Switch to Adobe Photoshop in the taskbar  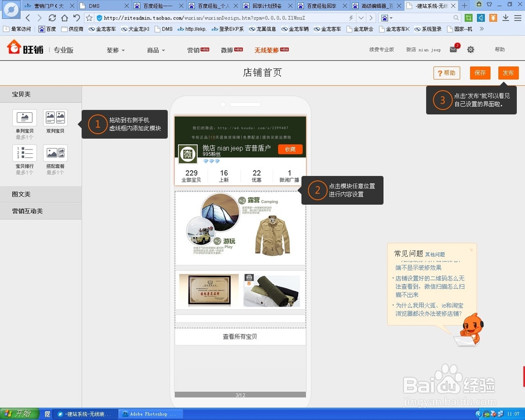tap(150, 414)
